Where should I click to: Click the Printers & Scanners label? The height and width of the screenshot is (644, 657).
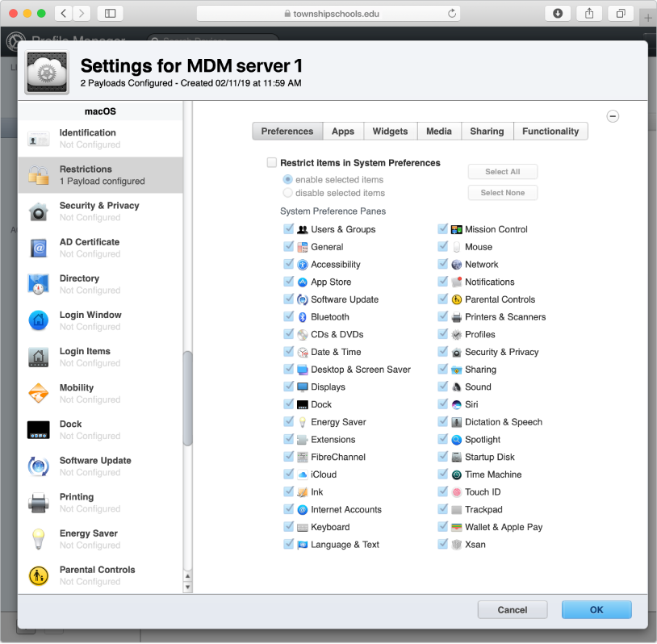click(505, 317)
